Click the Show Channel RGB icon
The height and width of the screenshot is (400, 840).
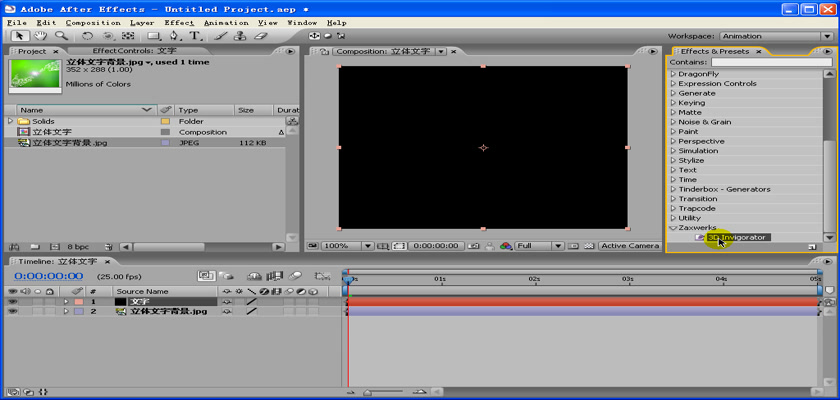click(506, 246)
